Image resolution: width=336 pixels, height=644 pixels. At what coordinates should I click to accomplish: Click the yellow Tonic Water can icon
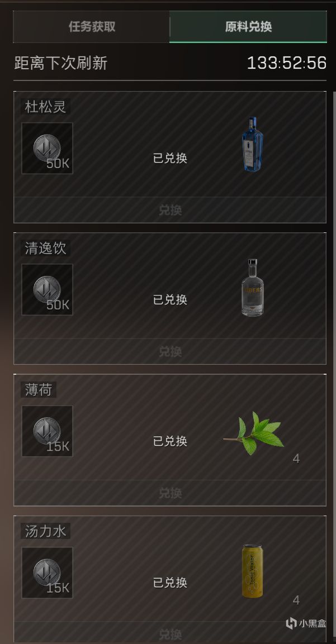click(252, 571)
